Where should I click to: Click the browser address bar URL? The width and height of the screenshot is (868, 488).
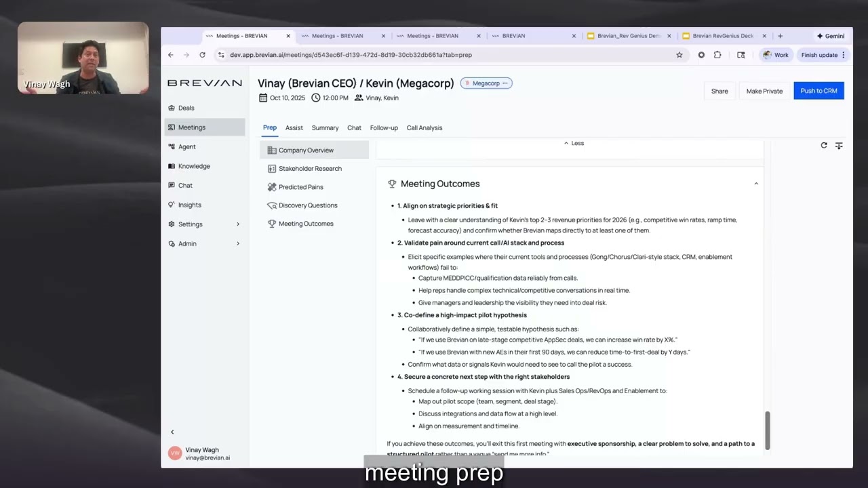[x=351, y=55]
